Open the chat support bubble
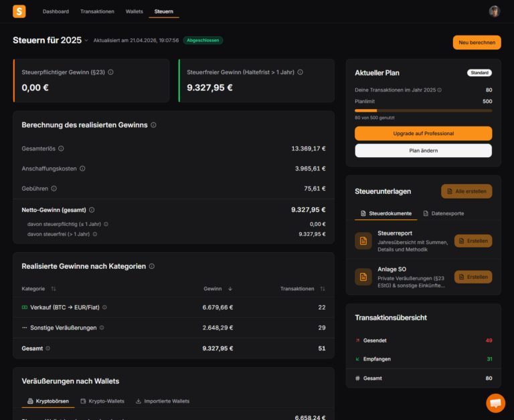Image resolution: width=514 pixels, height=420 pixels. coord(496,403)
